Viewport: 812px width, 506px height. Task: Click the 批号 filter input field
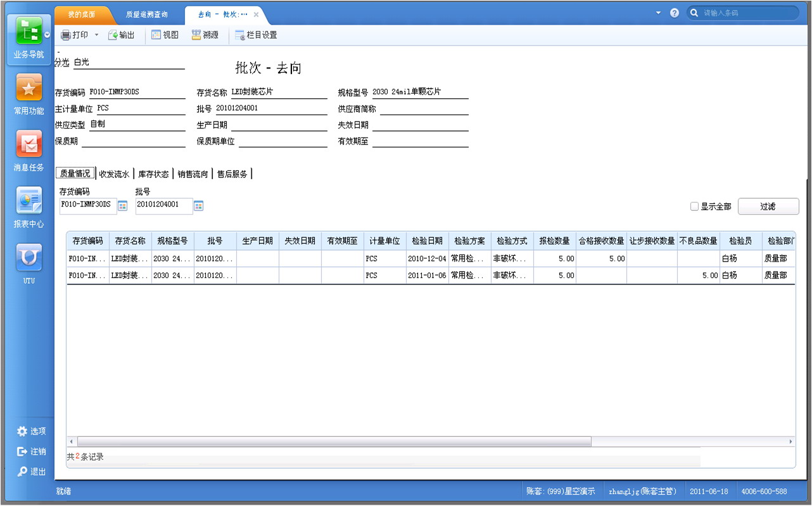point(164,205)
